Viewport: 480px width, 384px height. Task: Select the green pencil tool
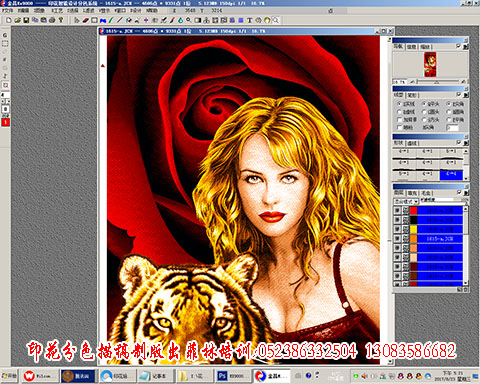tap(111, 20)
